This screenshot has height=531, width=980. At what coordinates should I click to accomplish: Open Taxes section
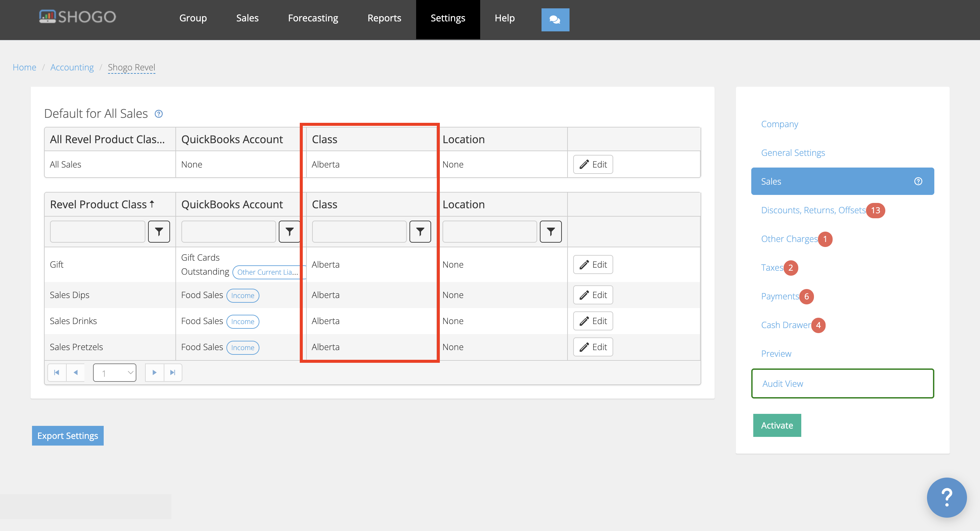point(772,268)
